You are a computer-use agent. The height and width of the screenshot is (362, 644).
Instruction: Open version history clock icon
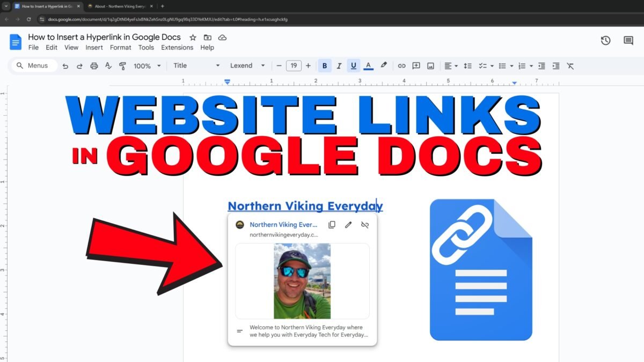click(605, 41)
